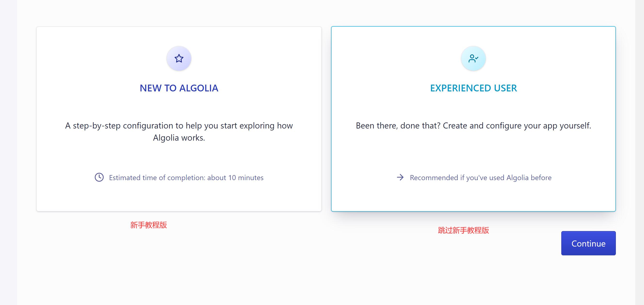
Task: Click 'Estimated time of completion: about 10 minutes'
Action: pos(186,178)
